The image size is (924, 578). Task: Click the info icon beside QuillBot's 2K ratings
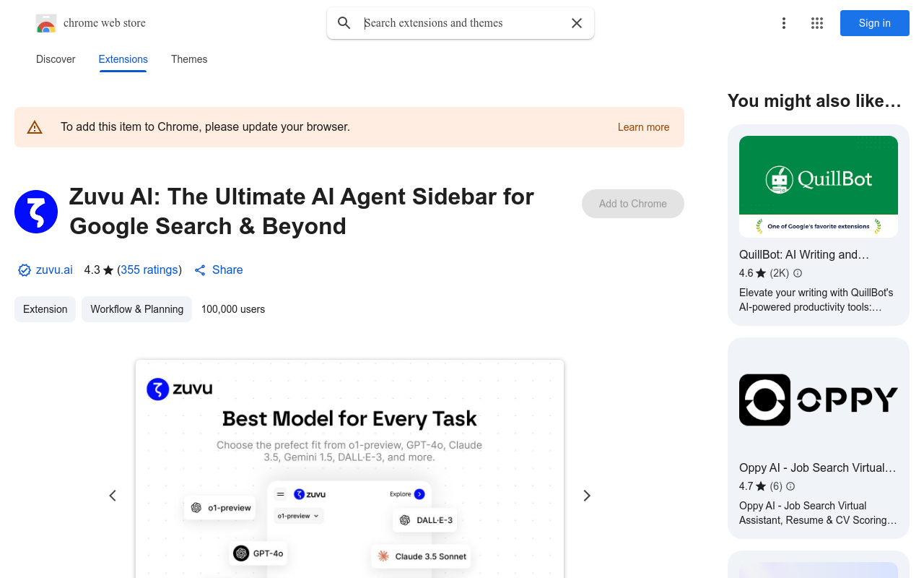[798, 273]
